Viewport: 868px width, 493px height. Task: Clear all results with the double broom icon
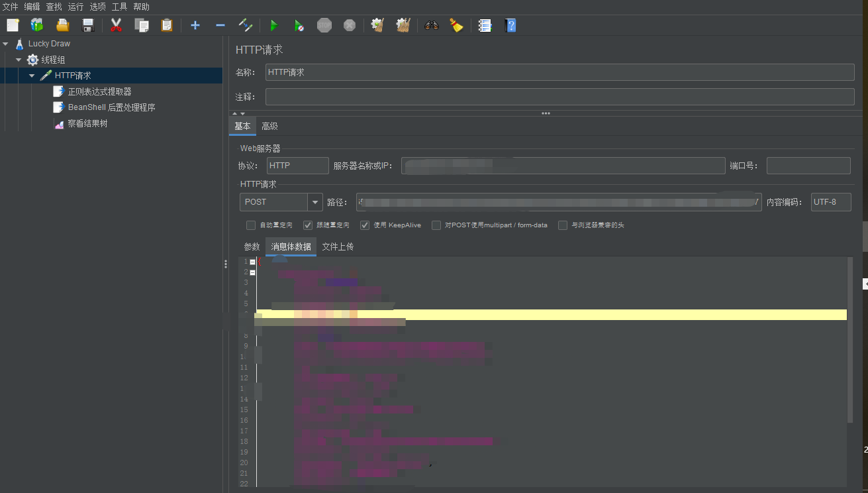pos(403,25)
